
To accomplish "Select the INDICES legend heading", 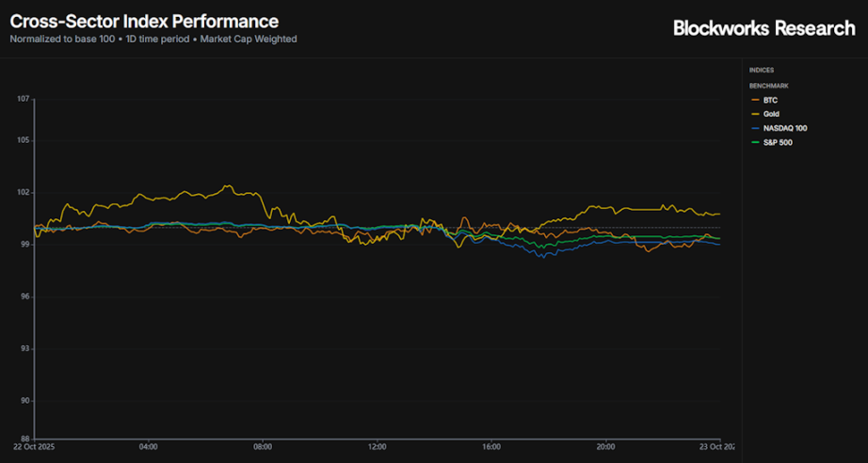I will point(762,71).
